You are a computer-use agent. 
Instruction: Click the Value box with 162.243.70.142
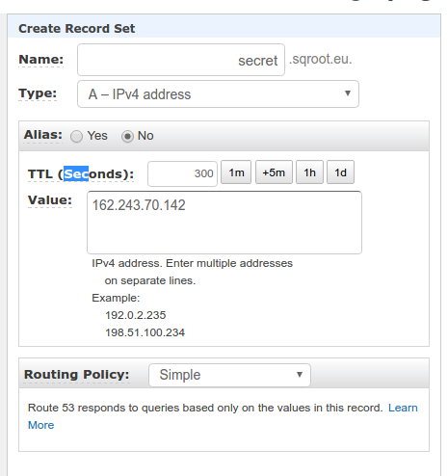point(224,223)
